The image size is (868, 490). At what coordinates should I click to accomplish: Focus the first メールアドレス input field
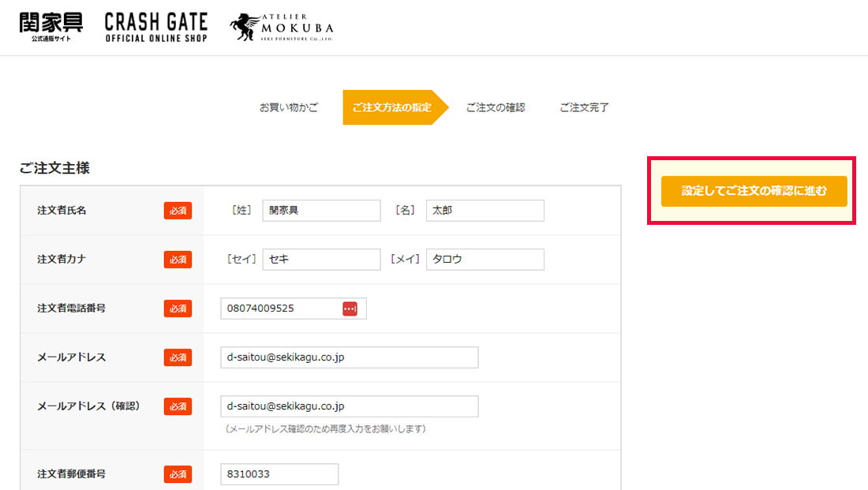click(349, 357)
